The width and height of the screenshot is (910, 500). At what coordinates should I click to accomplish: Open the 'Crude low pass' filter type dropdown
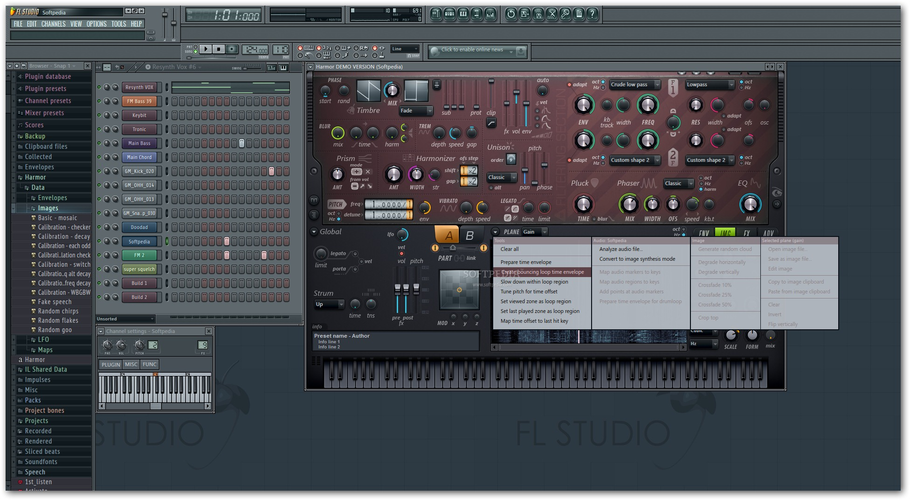tap(634, 85)
